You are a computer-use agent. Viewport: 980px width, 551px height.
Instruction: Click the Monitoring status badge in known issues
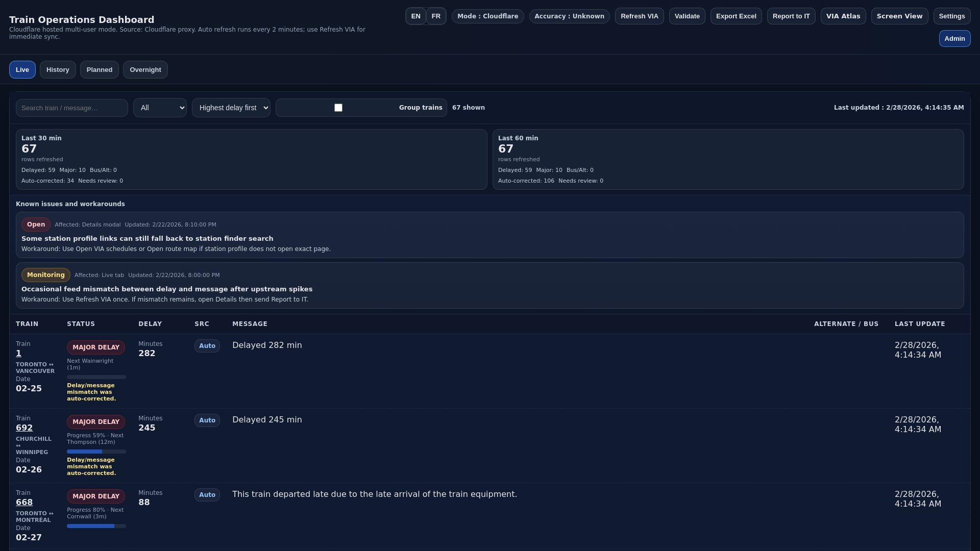(x=46, y=275)
